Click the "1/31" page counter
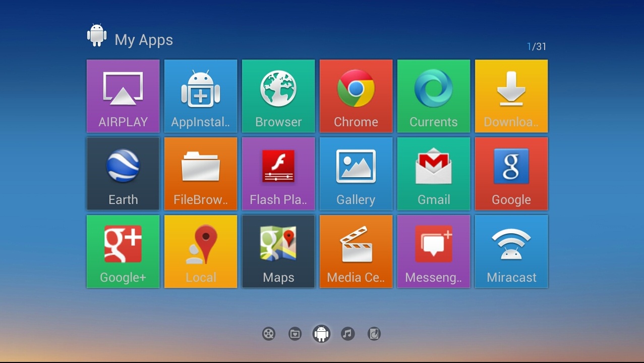This screenshot has height=363, width=644. 537,46
